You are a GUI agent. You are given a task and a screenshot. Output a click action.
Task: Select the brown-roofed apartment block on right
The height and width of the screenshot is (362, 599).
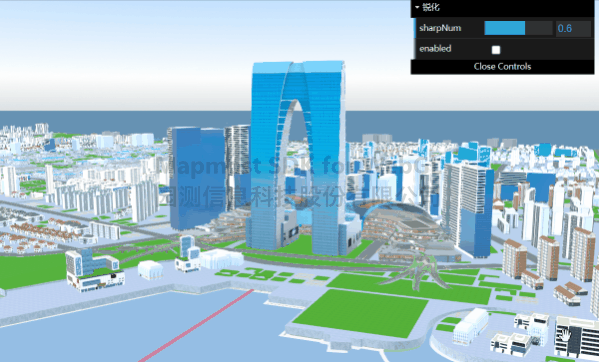(x=514, y=259)
